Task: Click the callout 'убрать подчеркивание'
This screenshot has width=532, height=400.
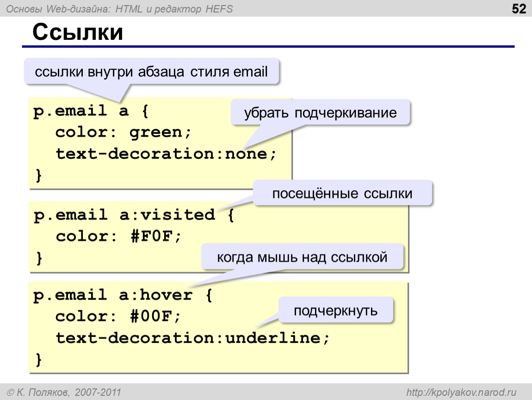Action: (x=320, y=112)
